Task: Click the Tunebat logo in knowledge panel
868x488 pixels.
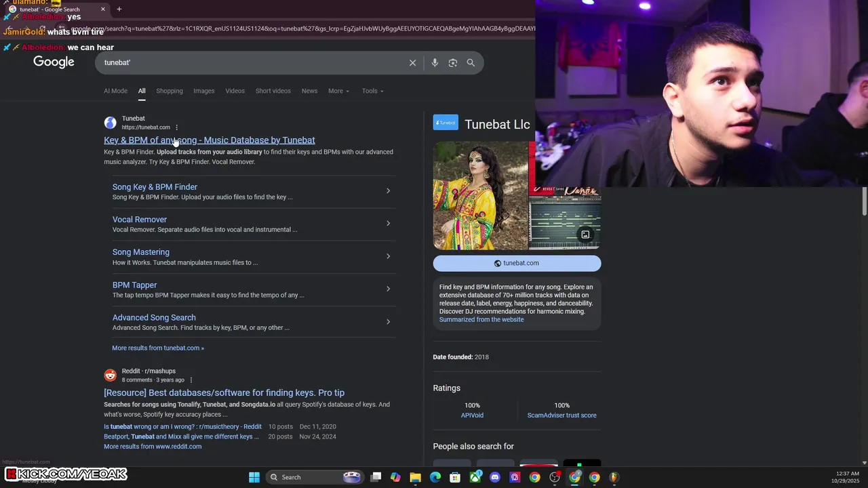Action: [x=446, y=123]
